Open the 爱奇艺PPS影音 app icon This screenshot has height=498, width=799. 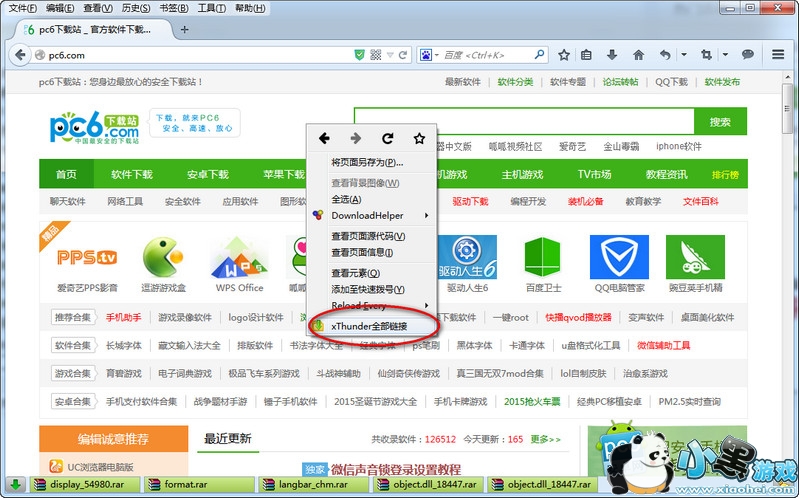87,257
